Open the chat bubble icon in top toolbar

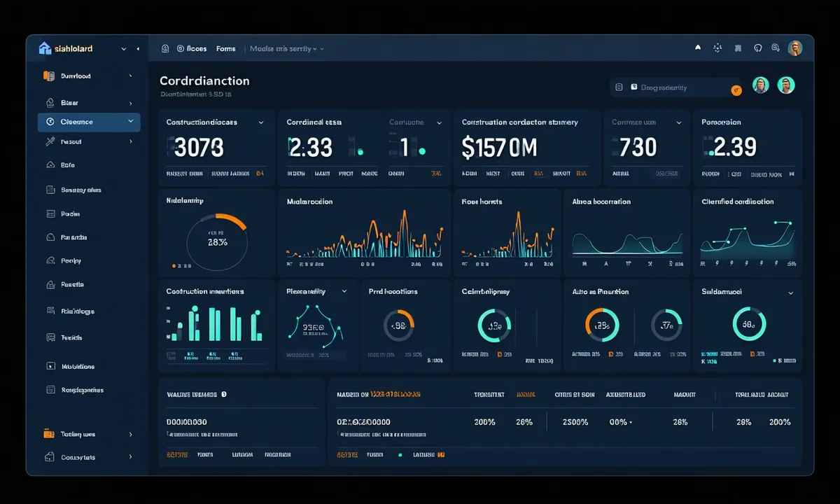tap(776, 48)
